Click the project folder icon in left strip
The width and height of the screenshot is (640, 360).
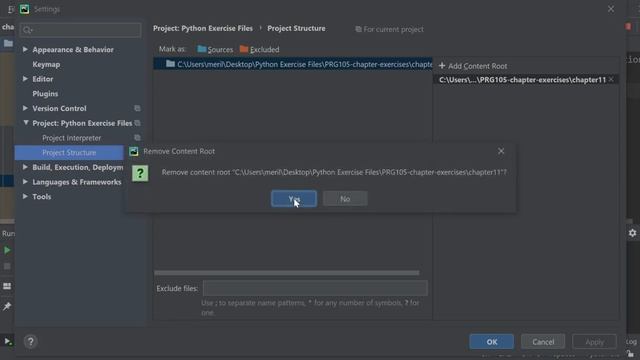8,43
